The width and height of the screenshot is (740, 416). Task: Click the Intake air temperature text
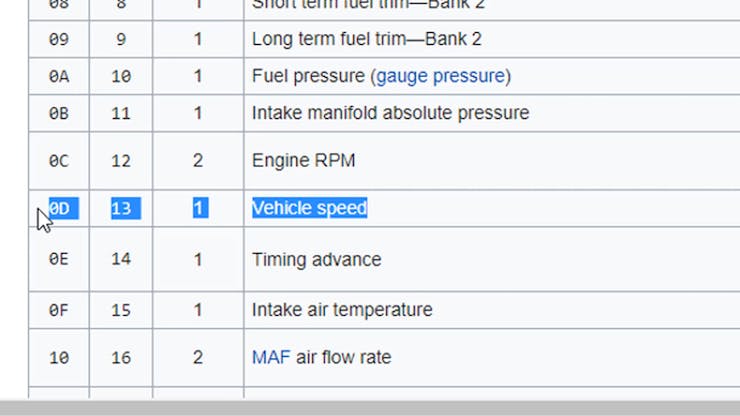pyautogui.click(x=342, y=310)
